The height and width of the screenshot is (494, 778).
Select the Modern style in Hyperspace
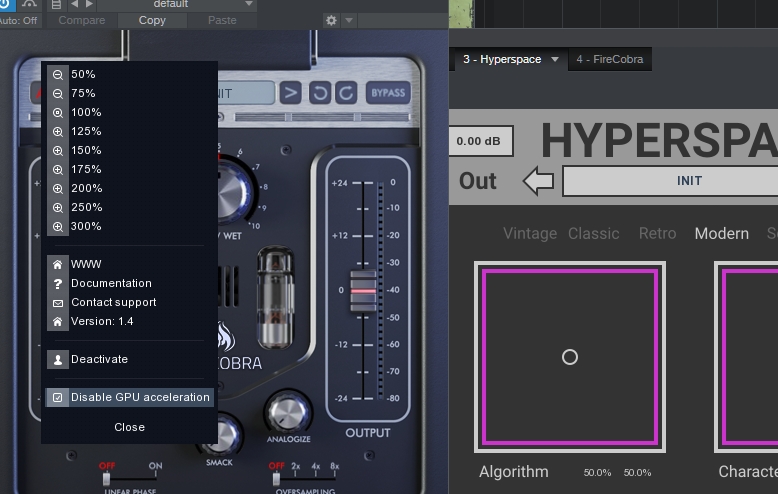click(x=721, y=233)
